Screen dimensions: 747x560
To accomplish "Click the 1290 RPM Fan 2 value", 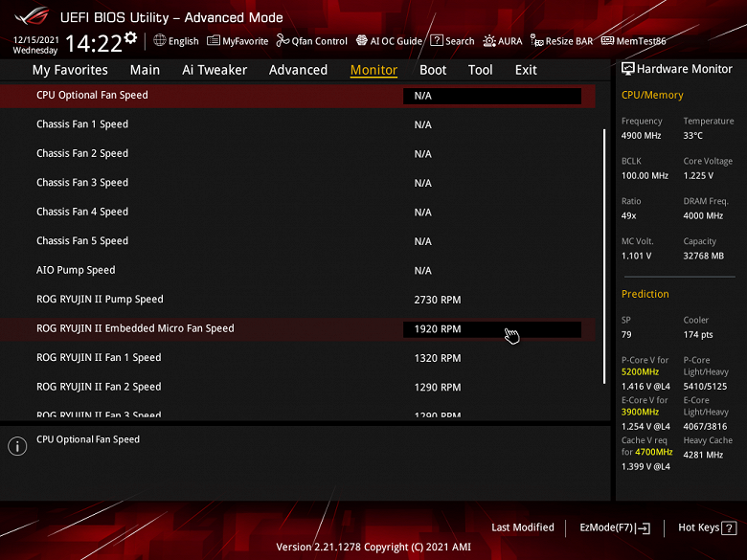I will (438, 388).
